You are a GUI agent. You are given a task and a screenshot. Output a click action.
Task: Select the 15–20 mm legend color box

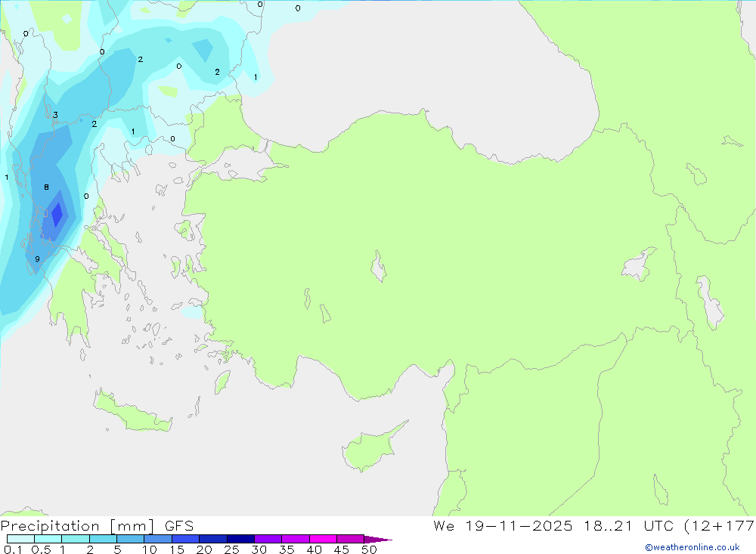[185, 539]
